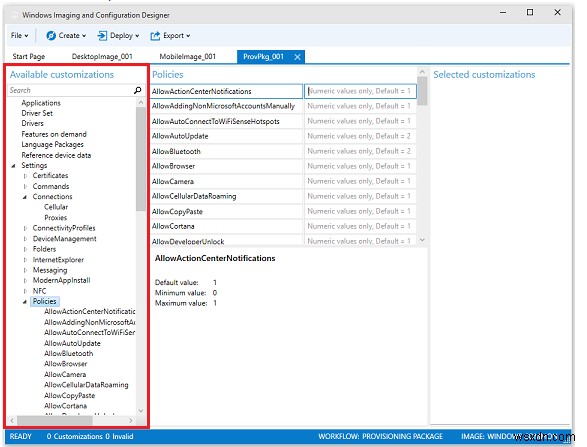The image size is (587, 447).
Task: Open the File menu
Action: [19, 36]
